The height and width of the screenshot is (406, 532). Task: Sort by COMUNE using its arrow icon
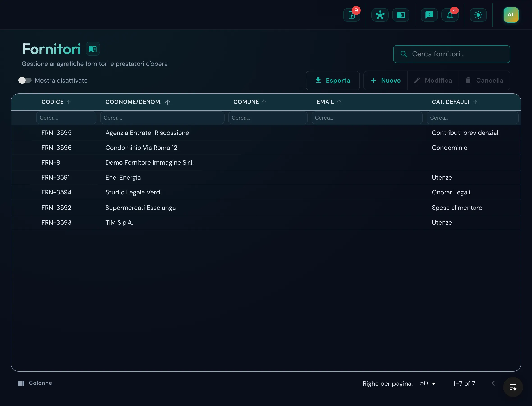point(264,102)
